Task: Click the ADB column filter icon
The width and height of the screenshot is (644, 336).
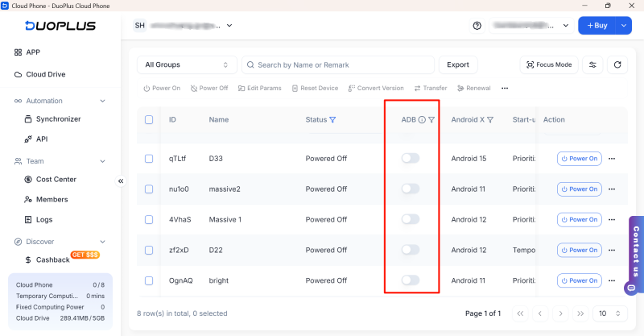Action: click(x=431, y=120)
